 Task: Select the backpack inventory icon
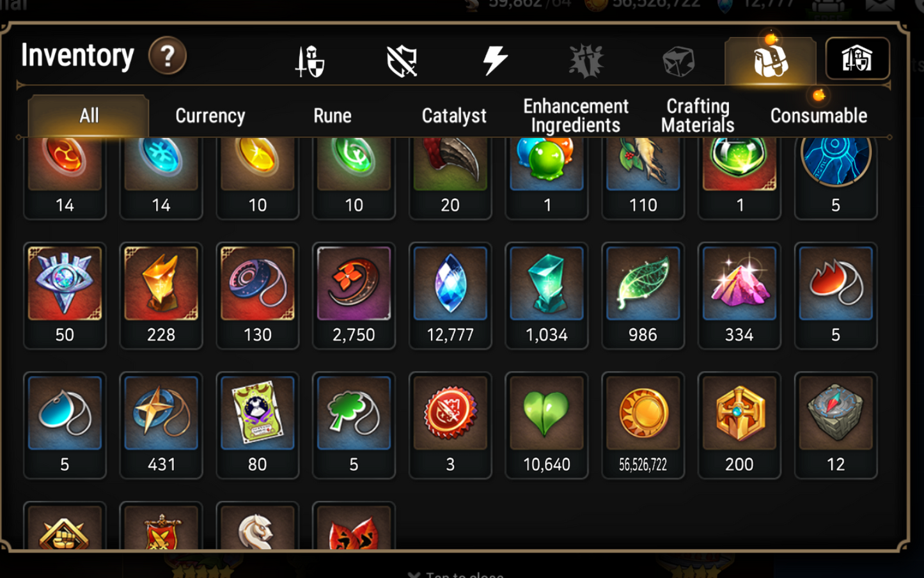[x=770, y=61]
